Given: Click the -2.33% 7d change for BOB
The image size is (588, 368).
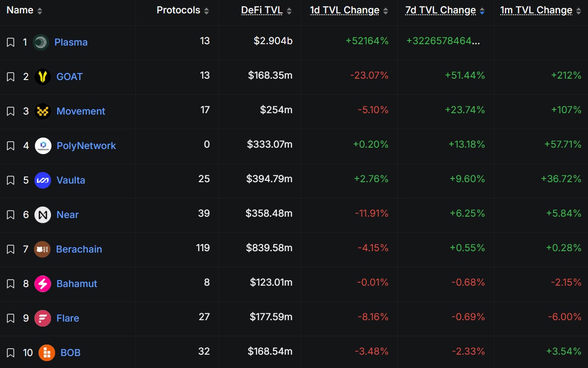Looking at the screenshot, I should pos(468,351).
